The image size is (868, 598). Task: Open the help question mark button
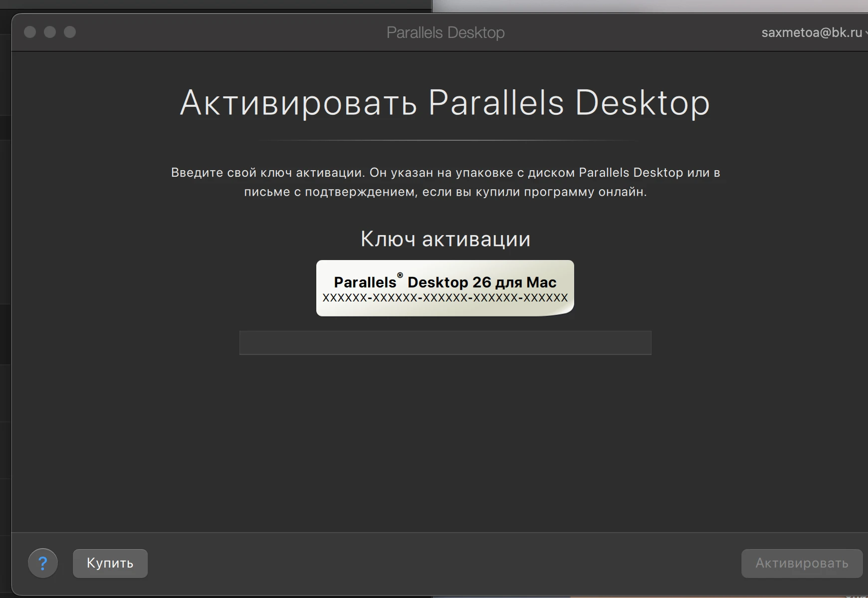point(43,564)
